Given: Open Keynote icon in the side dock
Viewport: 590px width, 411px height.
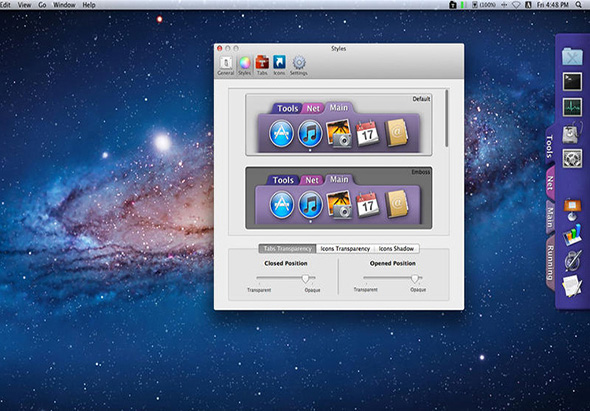Looking at the screenshot, I should (572, 209).
